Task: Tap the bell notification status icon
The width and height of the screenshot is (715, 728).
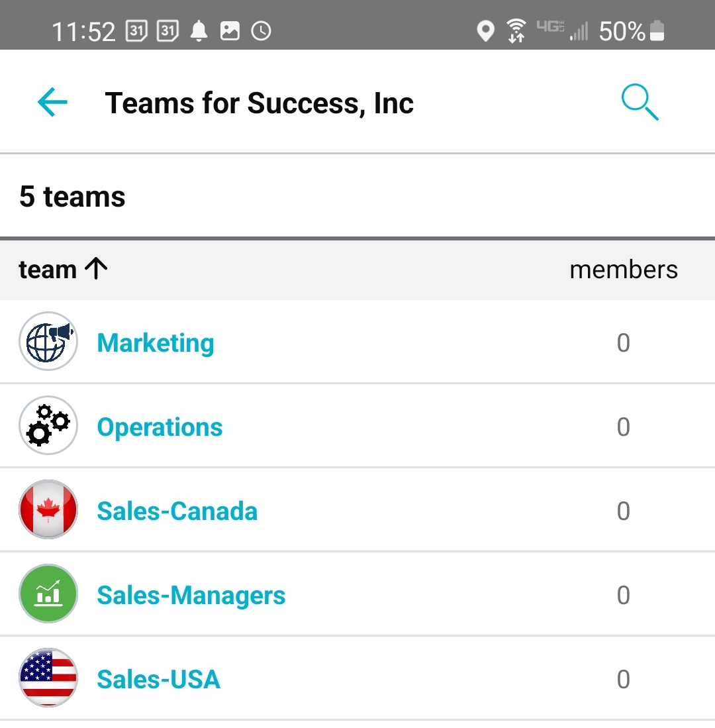Action: 199,31
